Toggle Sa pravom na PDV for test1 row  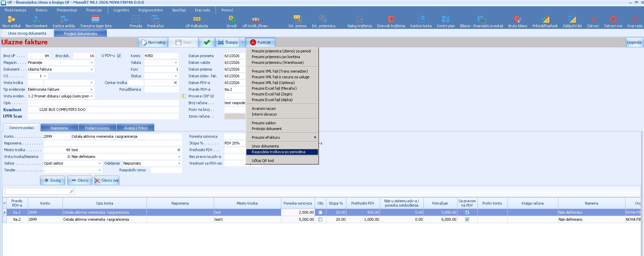pos(467,219)
